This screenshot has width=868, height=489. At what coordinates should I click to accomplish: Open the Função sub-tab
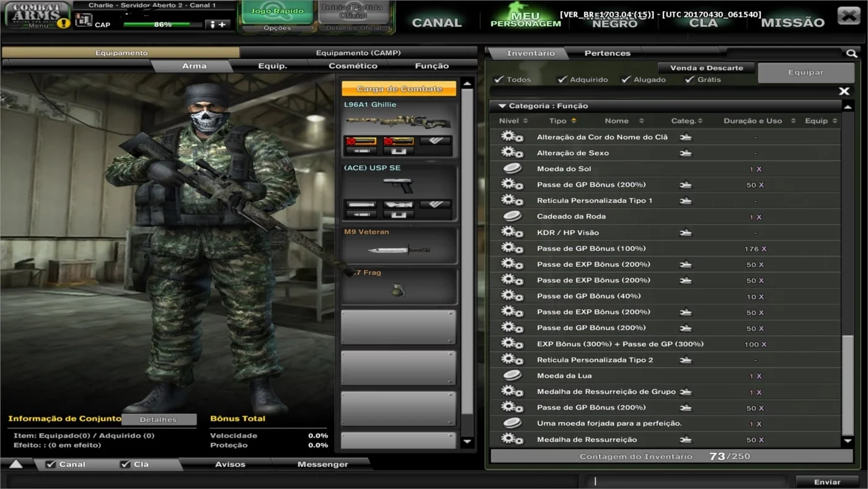pyautogui.click(x=432, y=66)
